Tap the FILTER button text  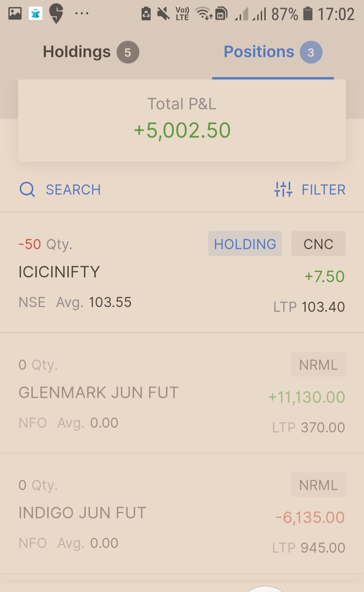[323, 190]
